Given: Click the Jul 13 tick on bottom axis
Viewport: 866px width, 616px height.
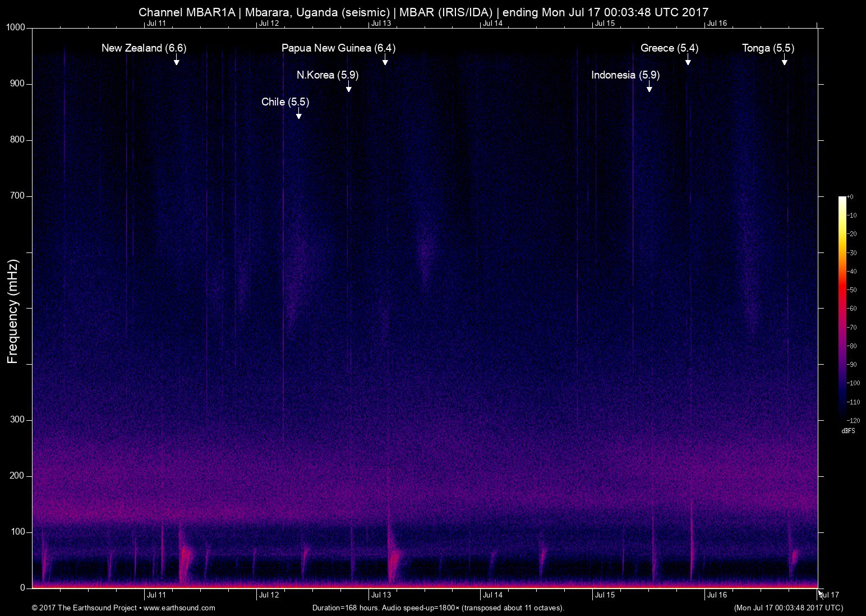Looking at the screenshot, I should 381,595.
